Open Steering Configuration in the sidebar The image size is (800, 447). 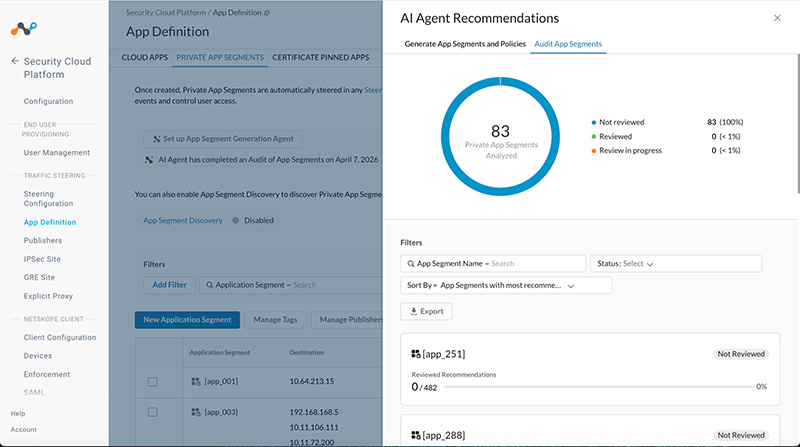coord(48,198)
